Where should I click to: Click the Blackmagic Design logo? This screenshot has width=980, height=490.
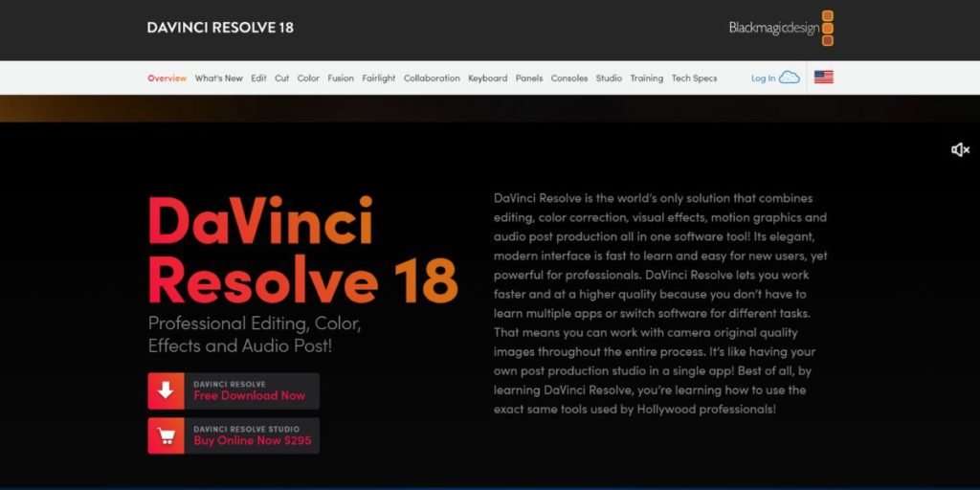pos(781,28)
